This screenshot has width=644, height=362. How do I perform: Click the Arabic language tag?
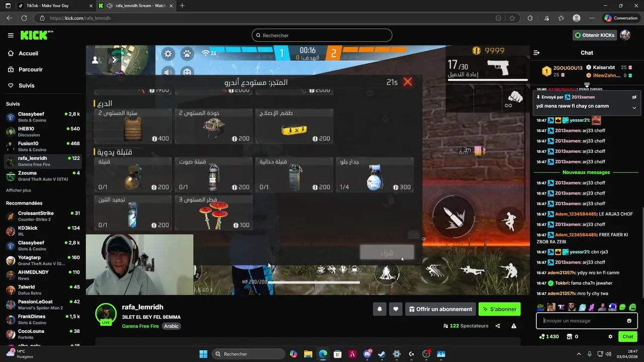[x=171, y=326]
